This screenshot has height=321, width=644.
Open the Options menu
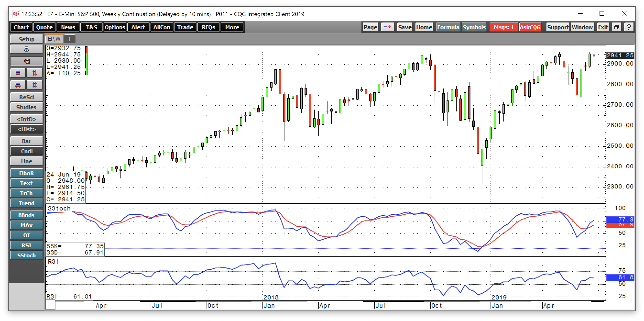[x=115, y=27]
